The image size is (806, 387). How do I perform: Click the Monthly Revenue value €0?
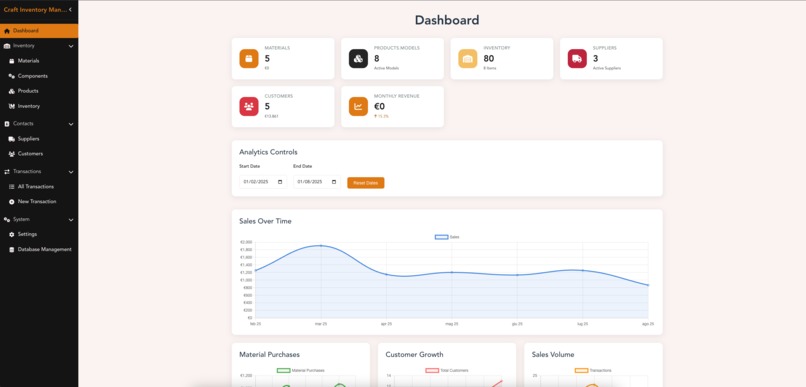379,106
